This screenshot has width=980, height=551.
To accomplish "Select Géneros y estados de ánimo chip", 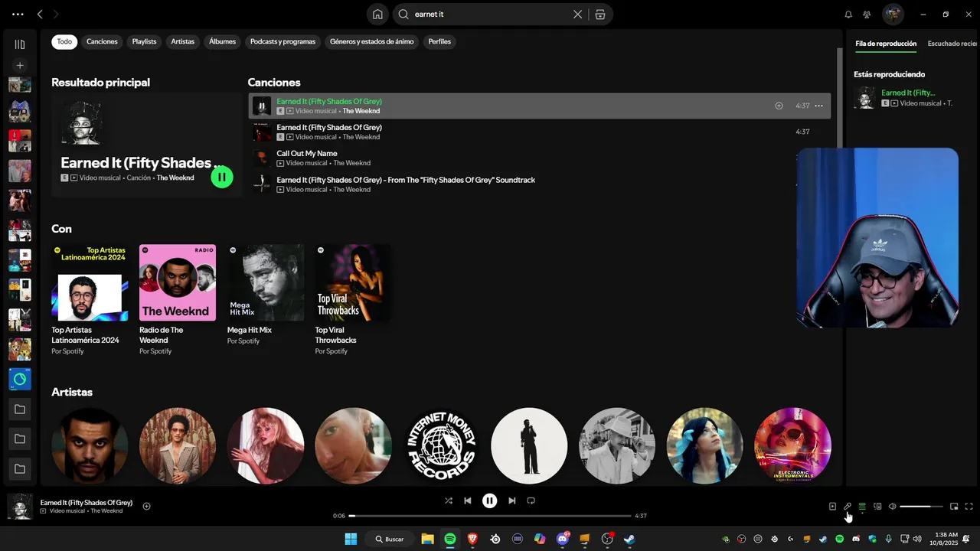I will [x=371, y=41].
